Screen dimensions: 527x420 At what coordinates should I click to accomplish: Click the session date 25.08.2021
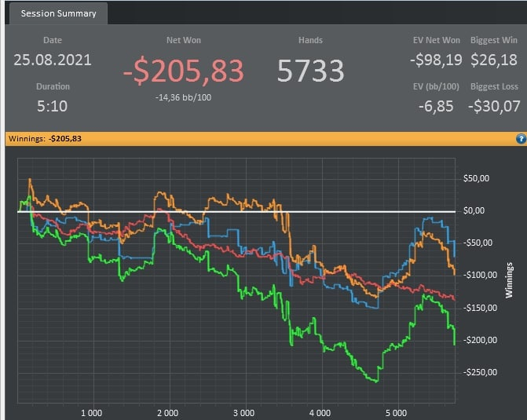(x=53, y=60)
